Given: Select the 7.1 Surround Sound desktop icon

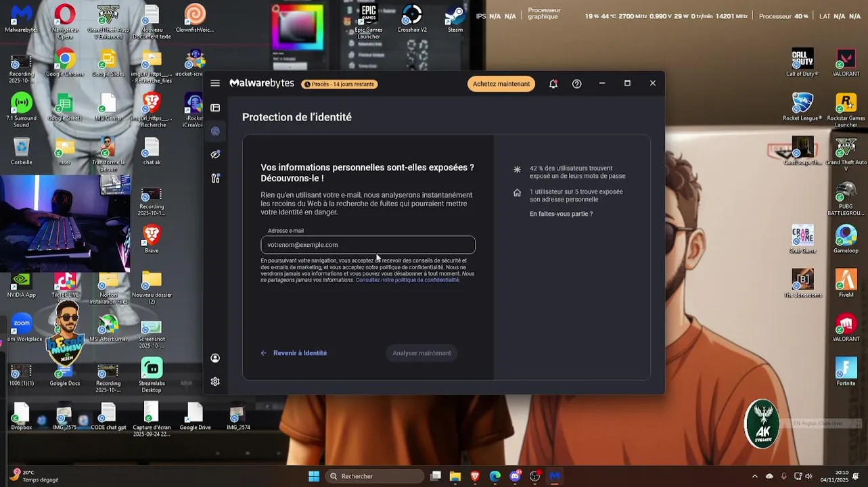Looking at the screenshot, I should click(x=22, y=110).
